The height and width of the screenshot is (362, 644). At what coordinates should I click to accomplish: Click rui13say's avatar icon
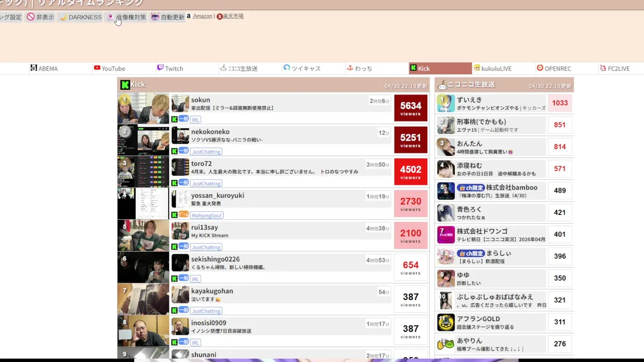(180, 231)
